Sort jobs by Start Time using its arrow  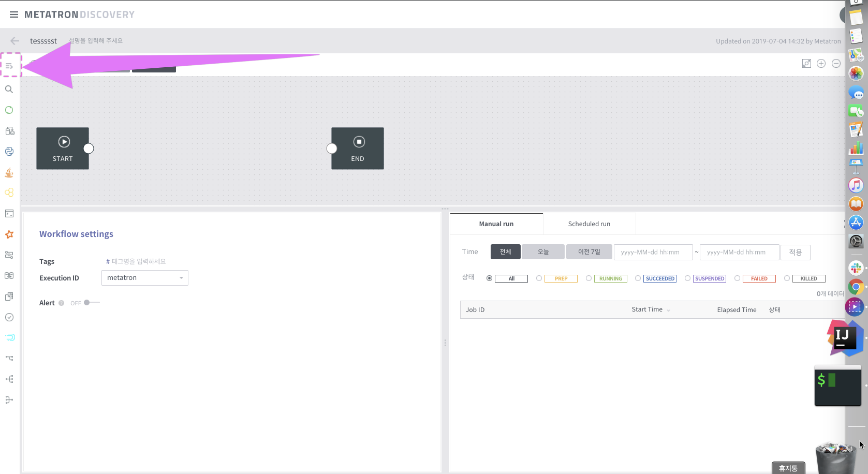(668, 309)
